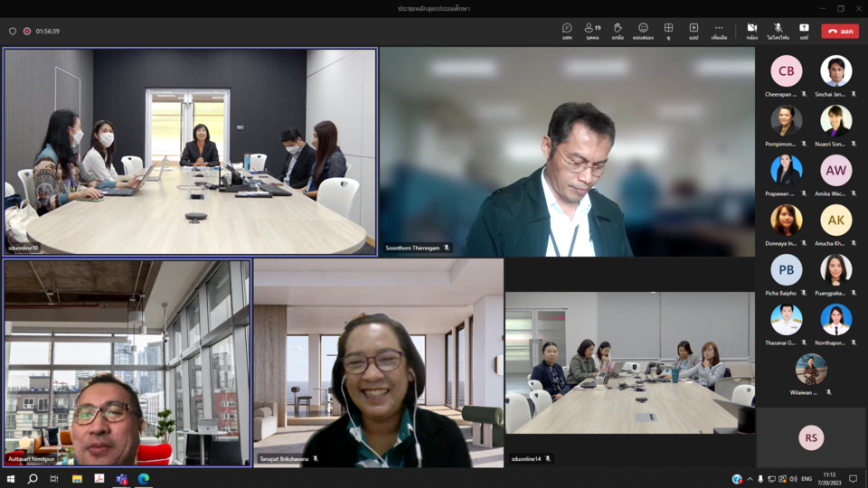Open the reactions smiley menu
868x488 pixels.
coord(643,31)
